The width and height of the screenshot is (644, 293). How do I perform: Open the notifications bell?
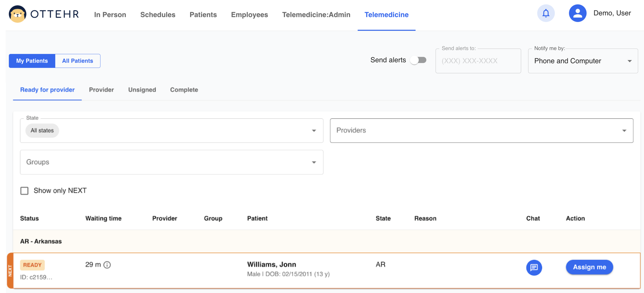point(546,13)
